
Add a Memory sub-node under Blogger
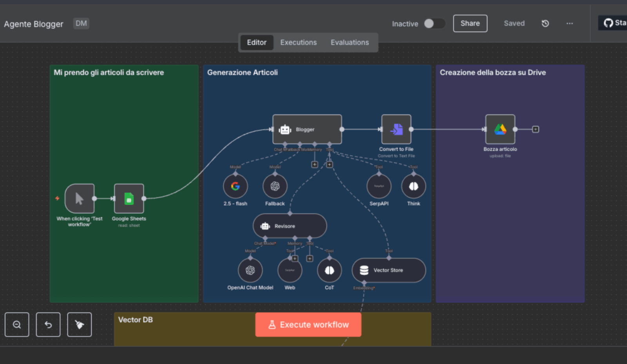click(314, 165)
